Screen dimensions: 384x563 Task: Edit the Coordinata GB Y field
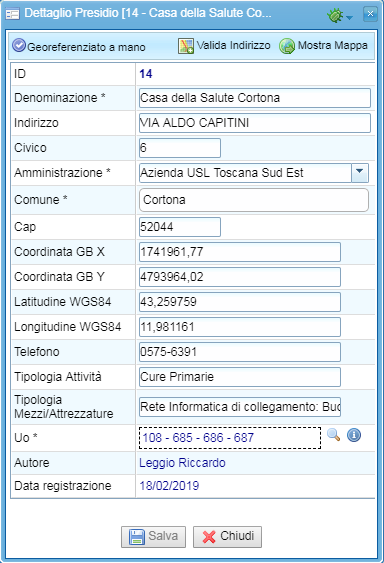pos(240,277)
